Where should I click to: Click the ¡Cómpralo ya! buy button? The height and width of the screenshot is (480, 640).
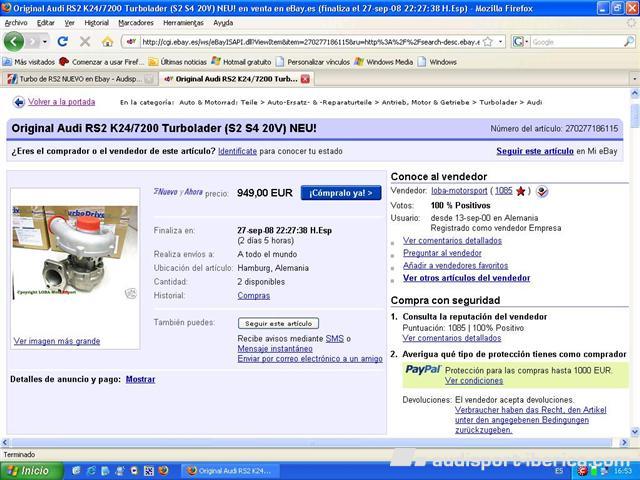[x=341, y=193]
